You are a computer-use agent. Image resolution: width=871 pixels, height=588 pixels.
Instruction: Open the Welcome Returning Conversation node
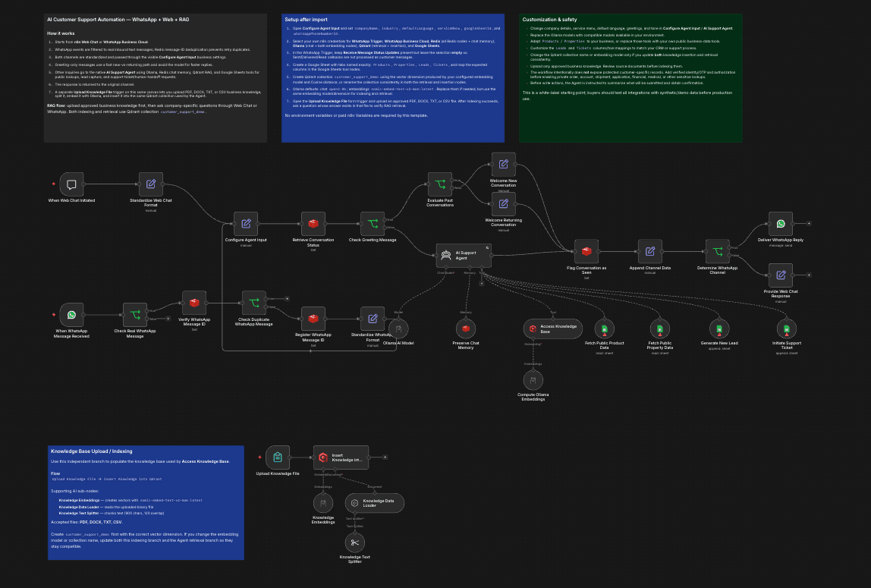tap(503, 204)
